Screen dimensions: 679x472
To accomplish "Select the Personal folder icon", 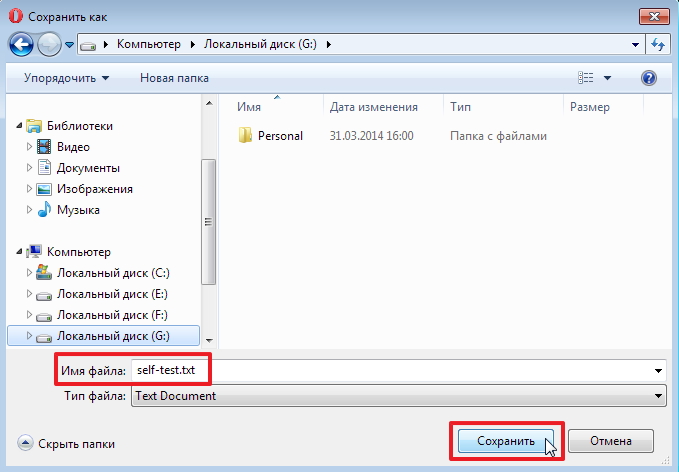I will click(246, 136).
